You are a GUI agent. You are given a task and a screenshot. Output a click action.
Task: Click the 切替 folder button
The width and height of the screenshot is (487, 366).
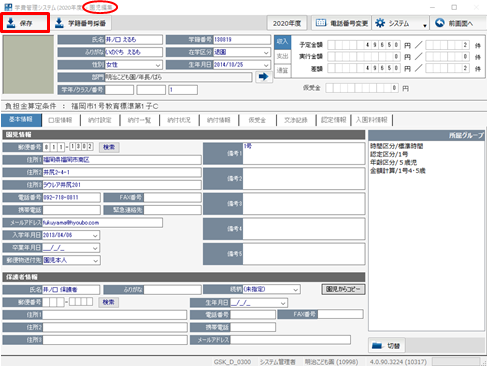(387, 346)
